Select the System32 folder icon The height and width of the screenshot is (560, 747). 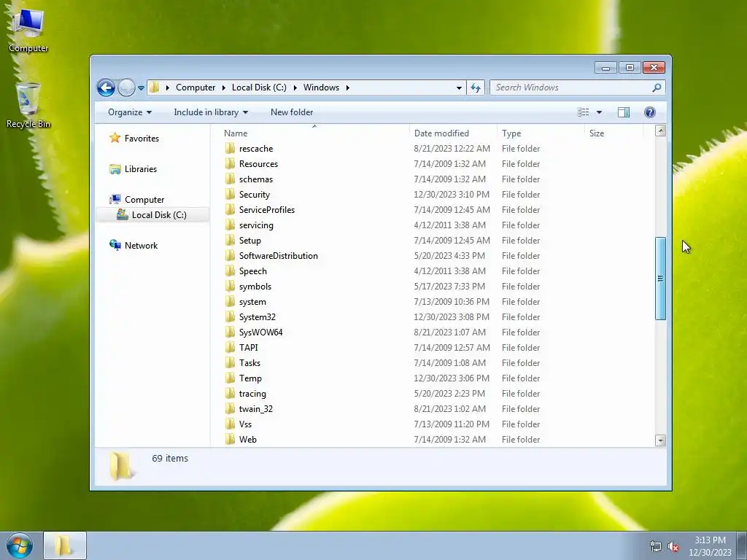[x=230, y=317]
